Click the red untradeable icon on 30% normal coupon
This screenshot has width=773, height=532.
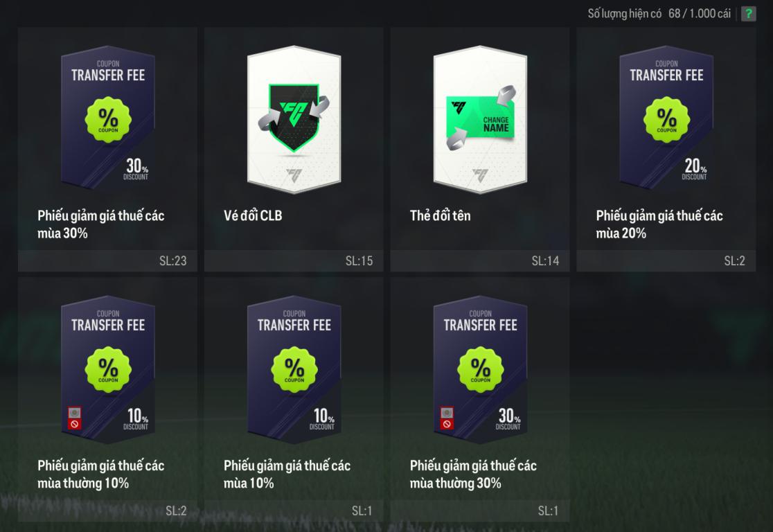click(x=447, y=418)
